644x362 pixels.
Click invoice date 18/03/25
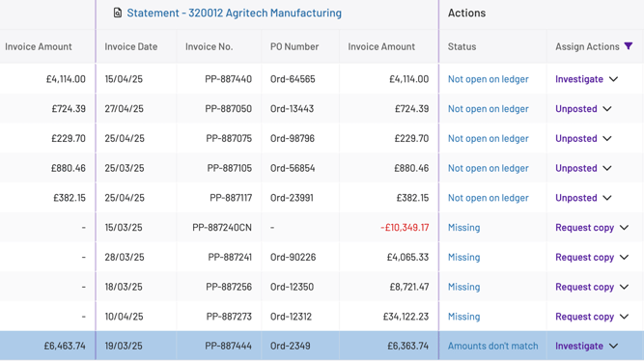coord(124,287)
